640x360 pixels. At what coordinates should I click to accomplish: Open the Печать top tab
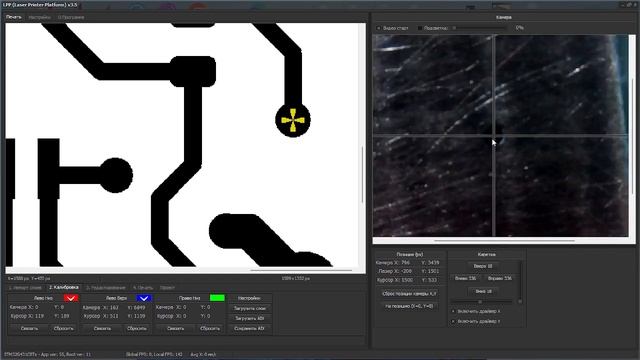click(x=13, y=17)
